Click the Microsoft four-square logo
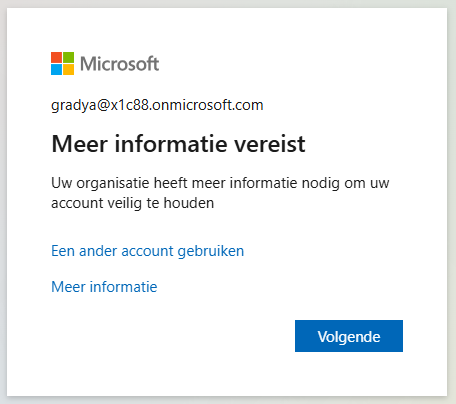 click(62, 63)
